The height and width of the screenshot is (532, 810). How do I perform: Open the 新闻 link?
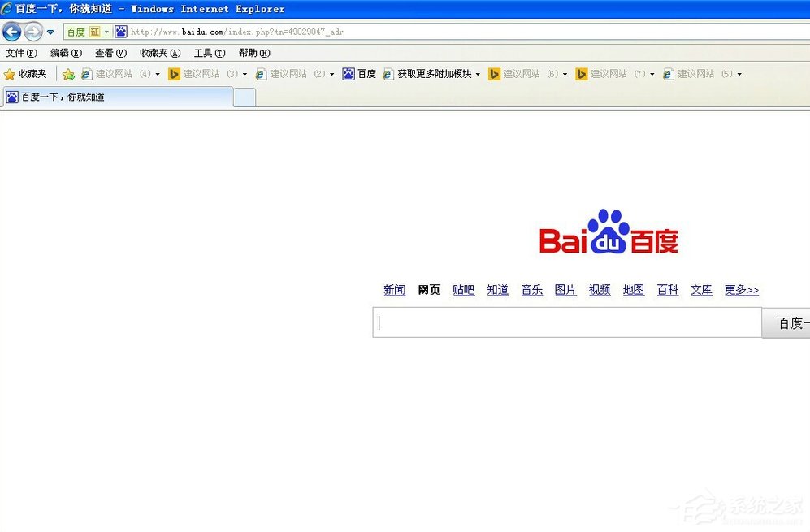(x=395, y=290)
